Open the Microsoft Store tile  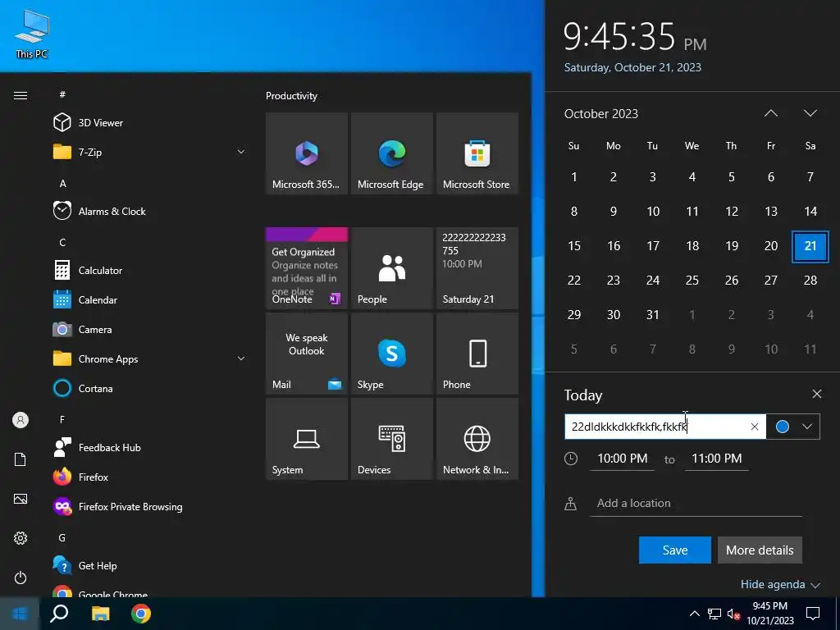click(x=477, y=153)
